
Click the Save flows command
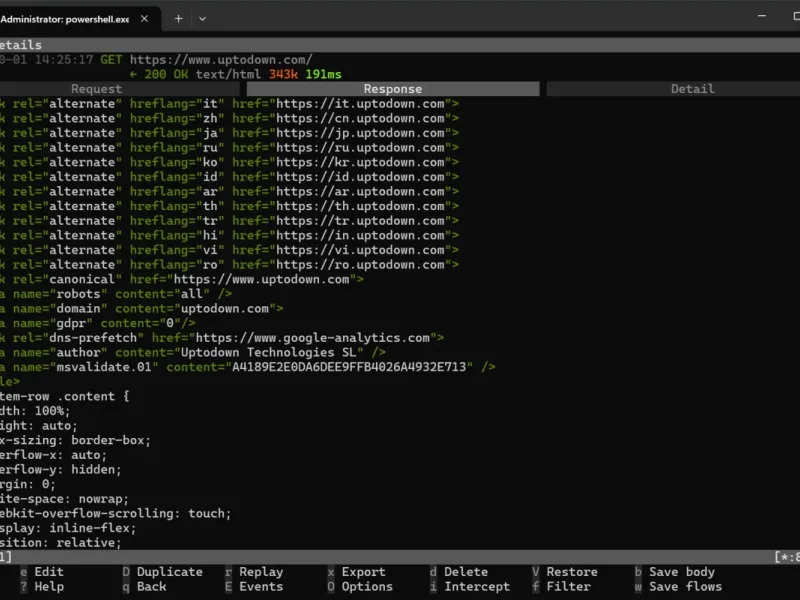[x=685, y=587]
